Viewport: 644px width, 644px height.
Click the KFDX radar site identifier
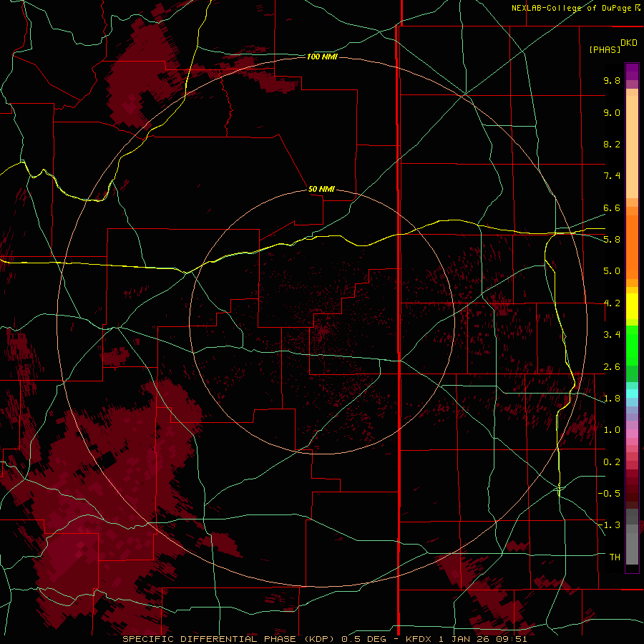(418, 639)
